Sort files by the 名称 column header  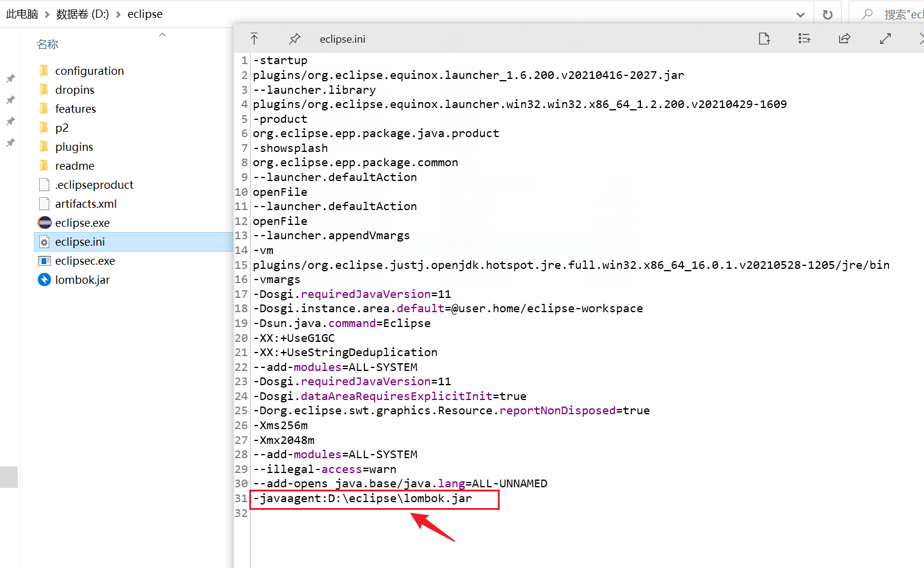(47, 45)
